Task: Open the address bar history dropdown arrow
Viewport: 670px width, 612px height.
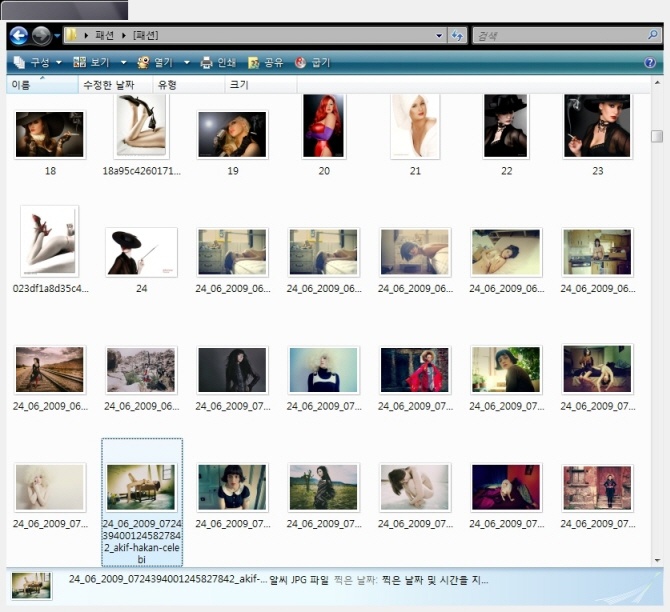Action: coord(439,36)
